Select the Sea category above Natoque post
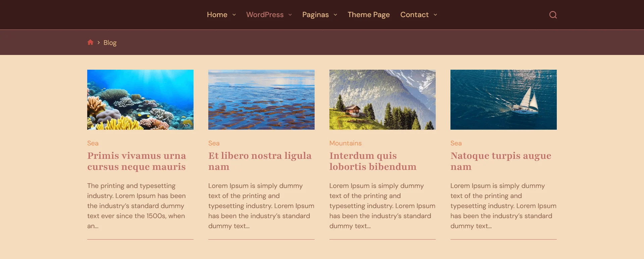Image resolution: width=644 pixels, height=259 pixels. point(456,143)
